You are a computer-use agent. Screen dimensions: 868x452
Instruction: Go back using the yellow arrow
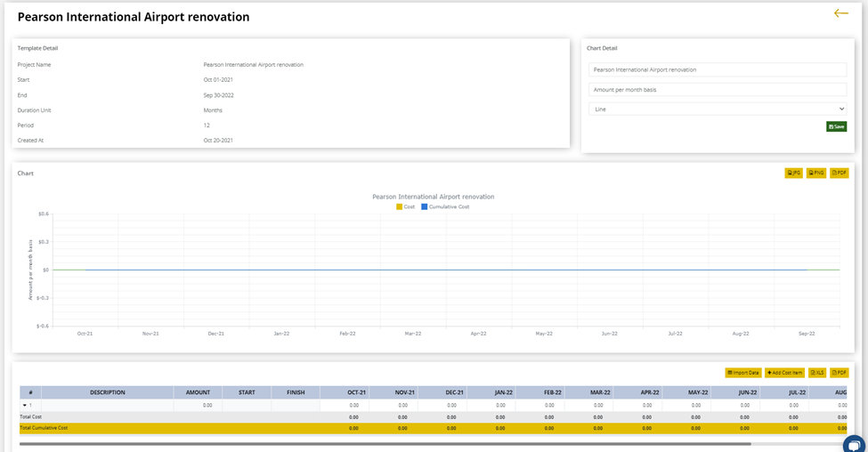[841, 13]
